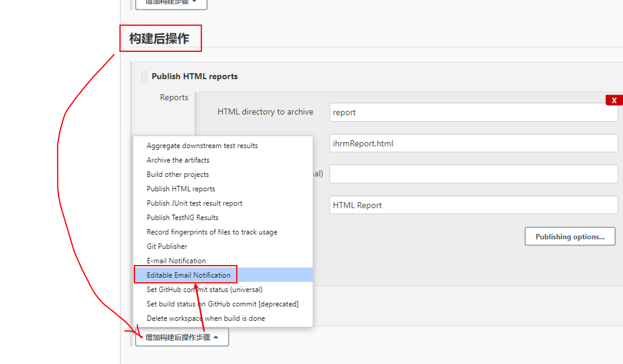Choose Publish JUnit test result report

[194, 203]
